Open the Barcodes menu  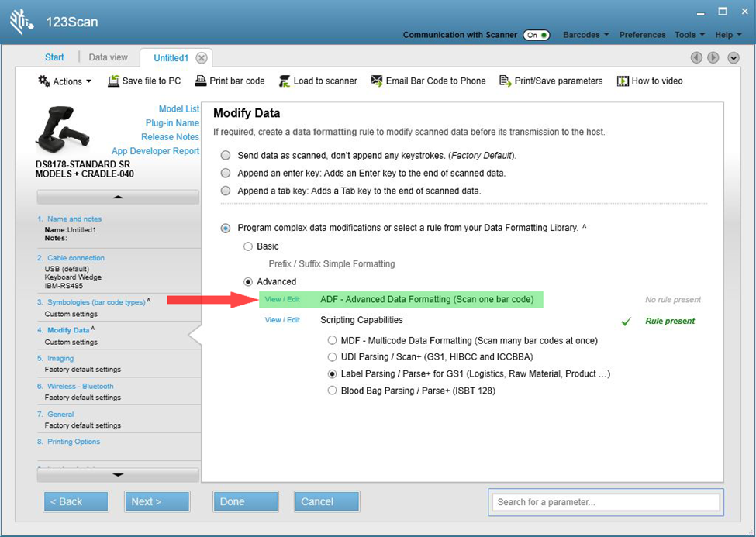pos(585,35)
